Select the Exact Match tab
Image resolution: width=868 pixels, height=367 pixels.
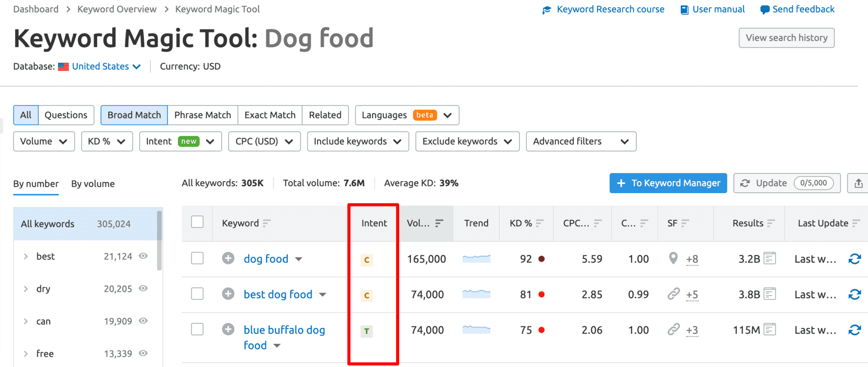270,115
